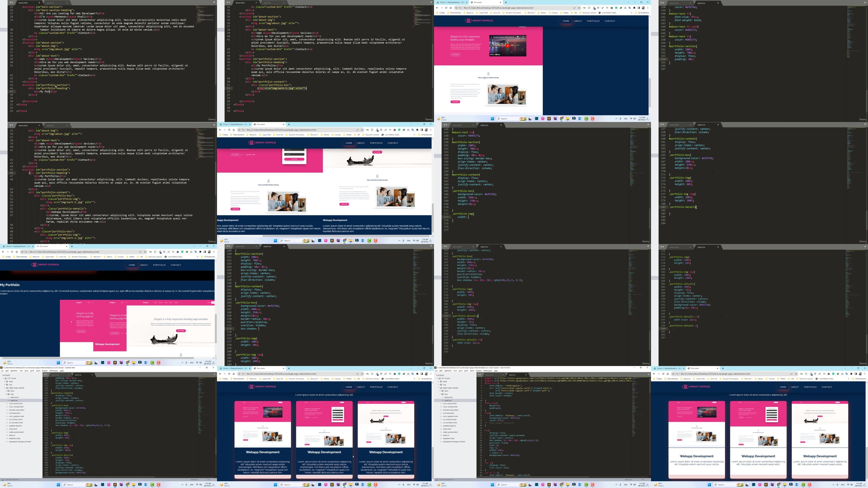Click Home icon in 1:33 AM browser toolbar

click(x=451, y=8)
